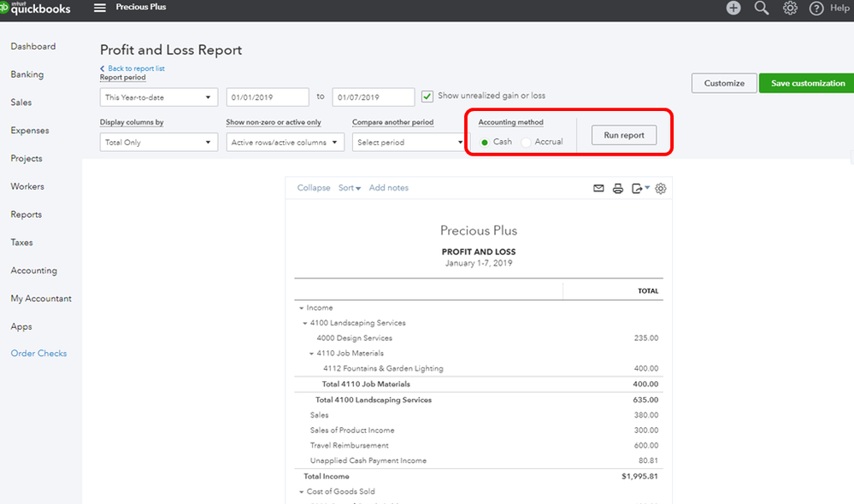Click the Help text label

[x=839, y=8]
